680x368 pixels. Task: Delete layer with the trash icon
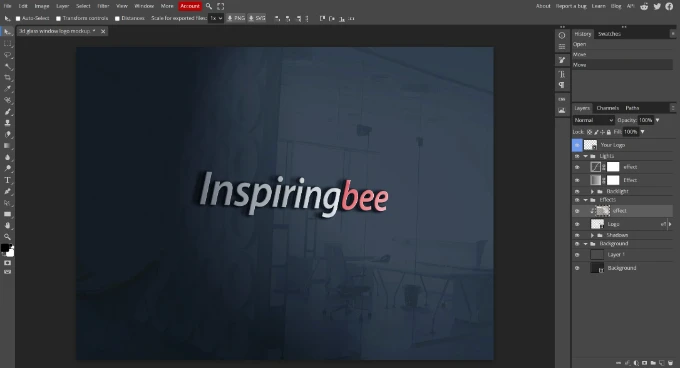(x=670, y=363)
